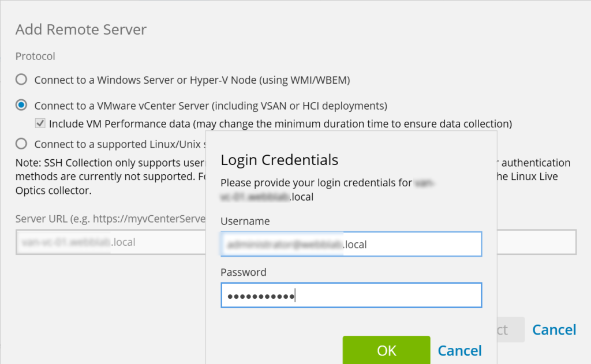Screen dimensions: 591x364
Task: Click the Server URL input field
Action: coord(111,242)
